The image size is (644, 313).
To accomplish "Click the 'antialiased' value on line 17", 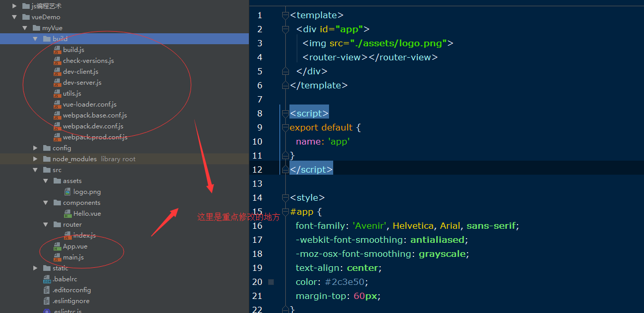I will (x=437, y=240).
